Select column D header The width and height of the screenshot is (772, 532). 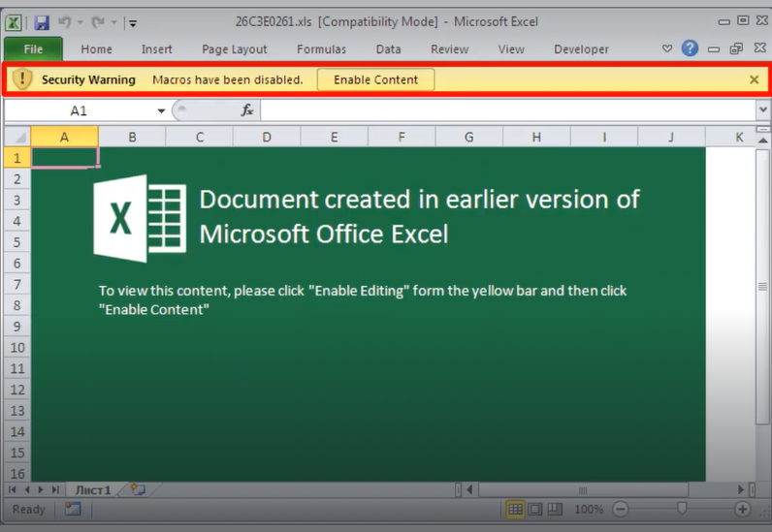coord(267,138)
